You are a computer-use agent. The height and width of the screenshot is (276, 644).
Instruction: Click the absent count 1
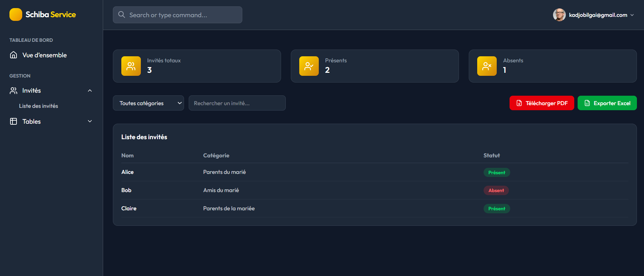pyautogui.click(x=504, y=70)
